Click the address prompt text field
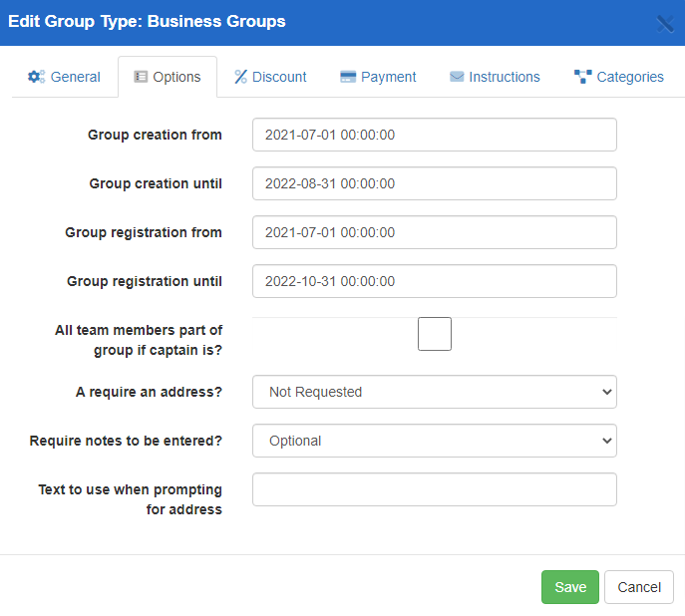Image resolution: width=685 pixels, height=616 pixels. [x=435, y=489]
